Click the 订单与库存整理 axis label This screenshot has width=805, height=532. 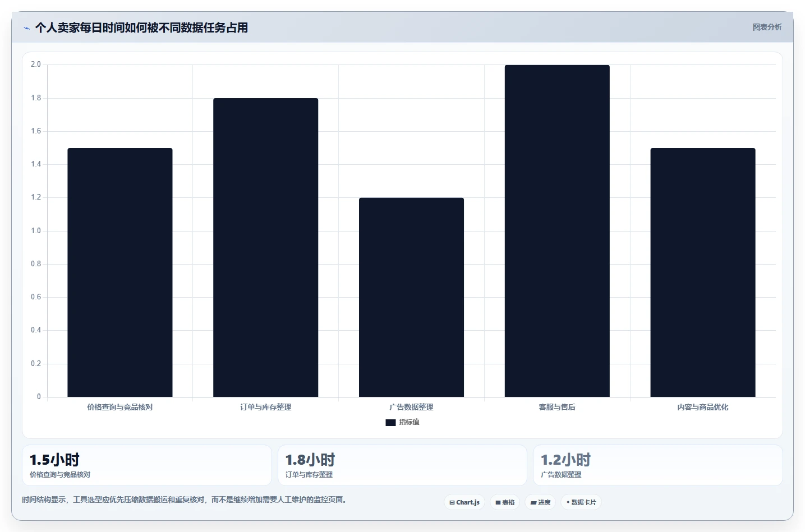[x=266, y=407]
